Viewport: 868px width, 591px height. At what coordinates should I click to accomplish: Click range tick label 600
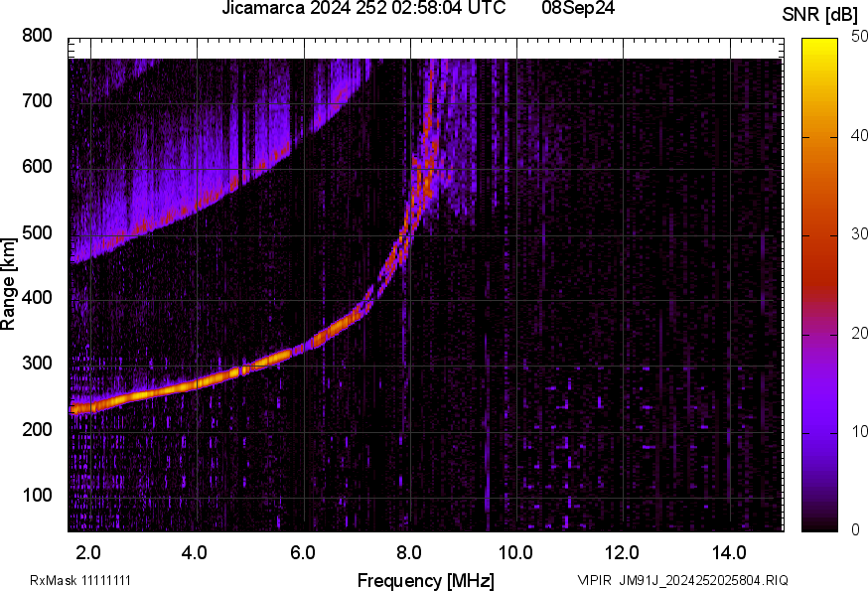point(37,166)
